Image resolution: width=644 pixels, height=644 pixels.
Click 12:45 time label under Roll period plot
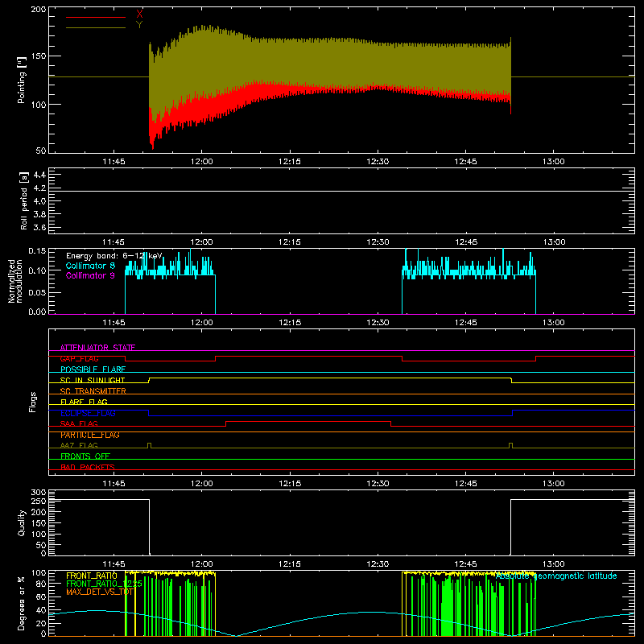466,242
